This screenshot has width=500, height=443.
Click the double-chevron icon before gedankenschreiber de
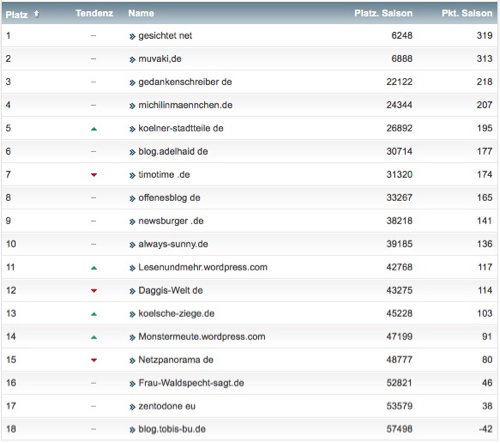pyautogui.click(x=132, y=83)
